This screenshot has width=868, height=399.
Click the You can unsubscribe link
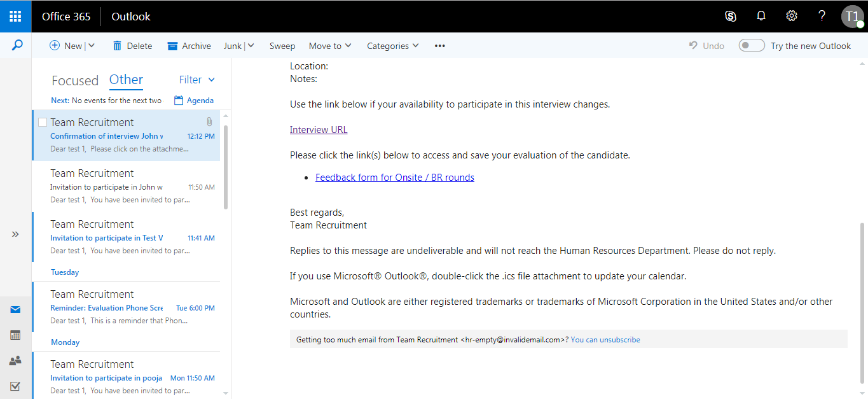605,340
